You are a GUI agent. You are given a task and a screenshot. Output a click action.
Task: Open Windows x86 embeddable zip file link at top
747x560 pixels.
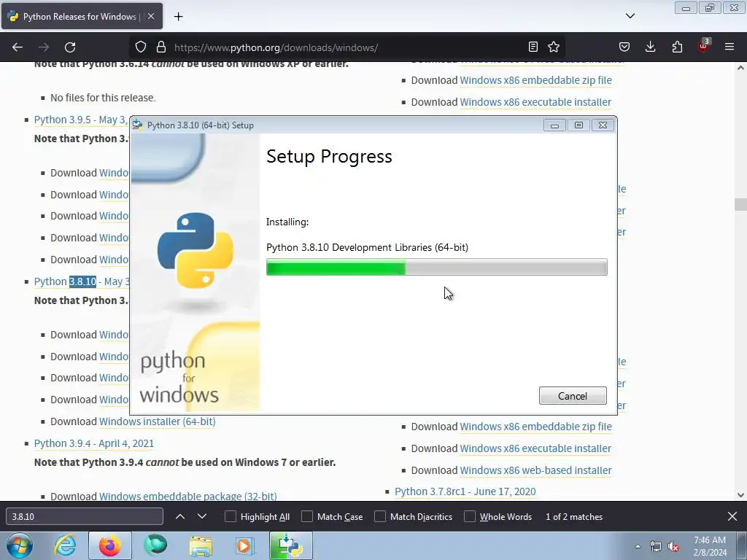click(535, 80)
